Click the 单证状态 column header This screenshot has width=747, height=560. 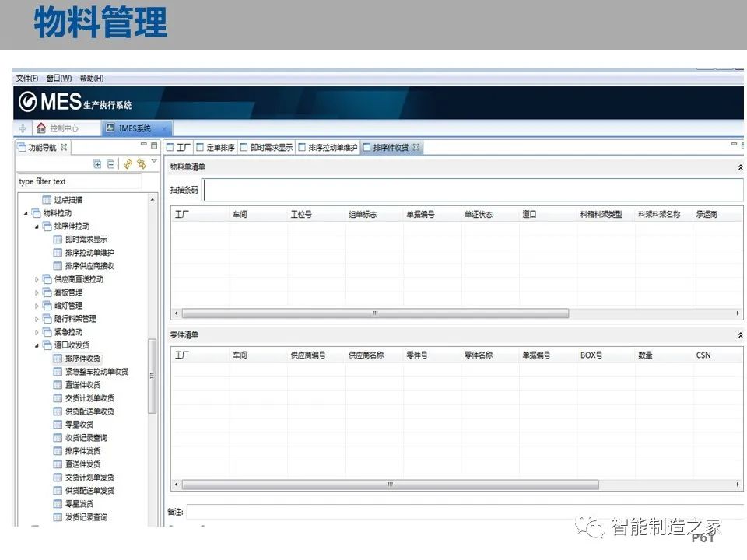coord(489,215)
